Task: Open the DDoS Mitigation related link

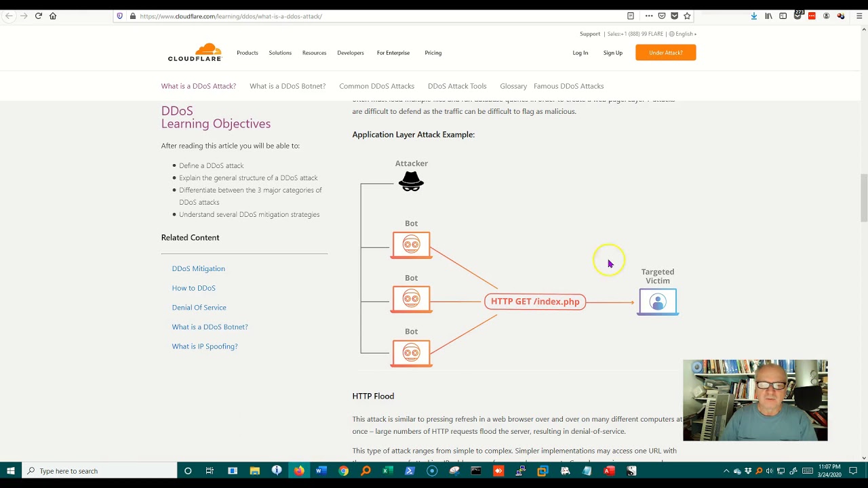Action: pos(198,268)
